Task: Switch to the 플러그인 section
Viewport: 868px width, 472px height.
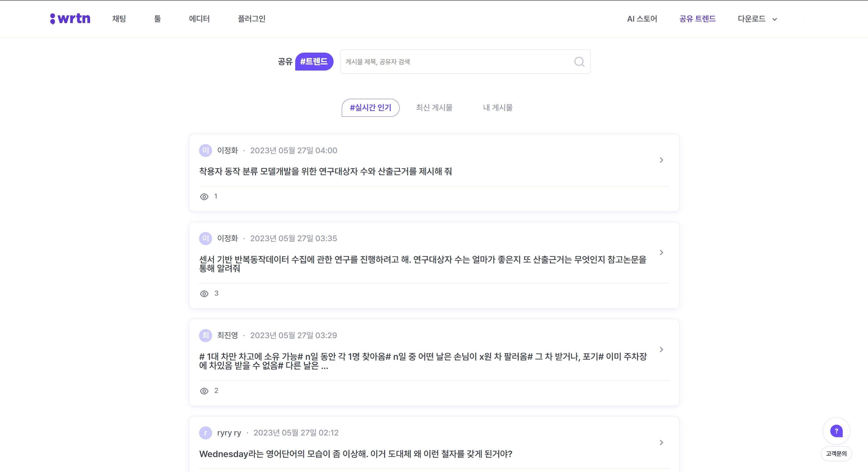Action: click(x=251, y=19)
